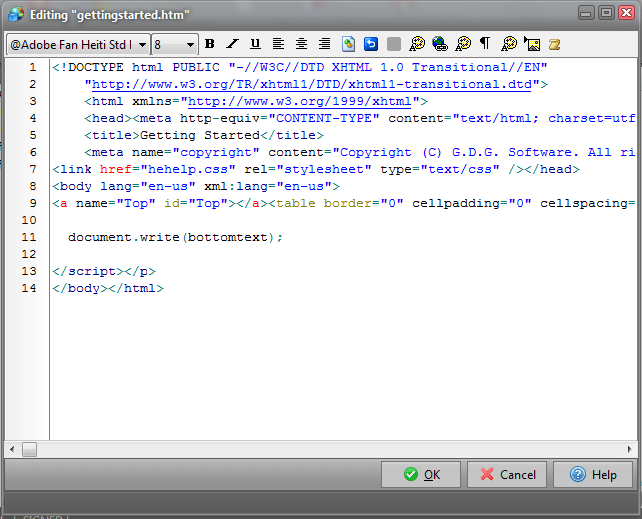The width and height of the screenshot is (642, 519).
Task: Click the "copyright" meta name value
Action: click(x=216, y=152)
